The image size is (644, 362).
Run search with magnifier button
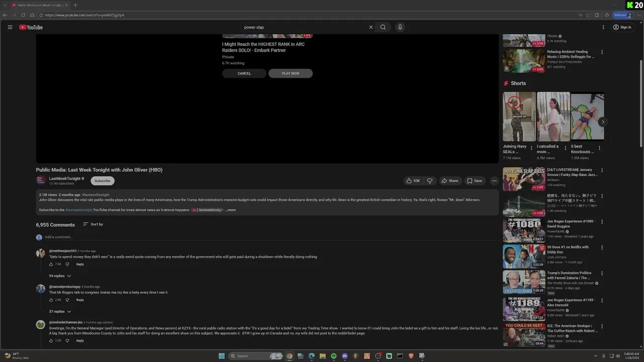click(x=383, y=27)
